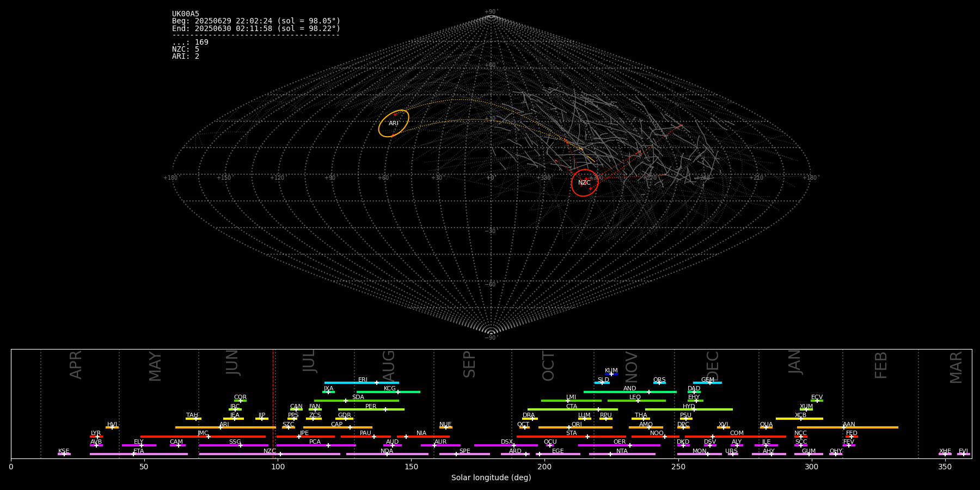Click the Beg: 20250629 22:02:24 line
Image resolution: width=980 pixels, height=490 pixels.
pyautogui.click(x=256, y=21)
